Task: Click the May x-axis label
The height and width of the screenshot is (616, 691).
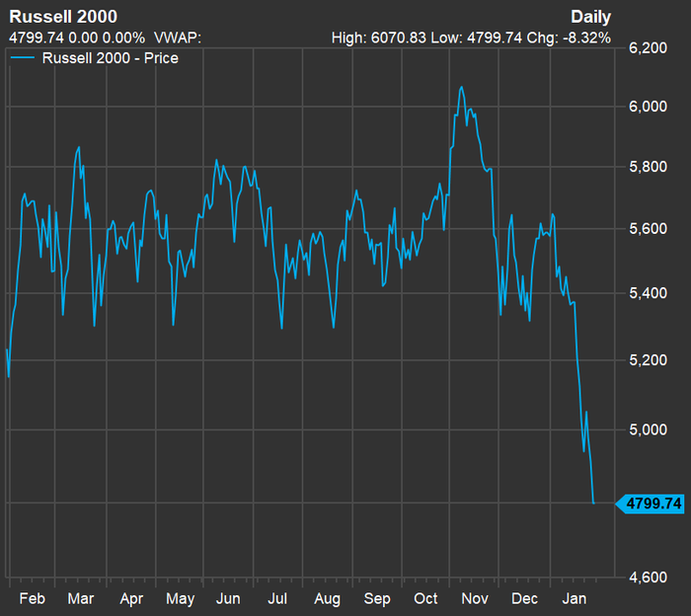Action: pyautogui.click(x=181, y=599)
